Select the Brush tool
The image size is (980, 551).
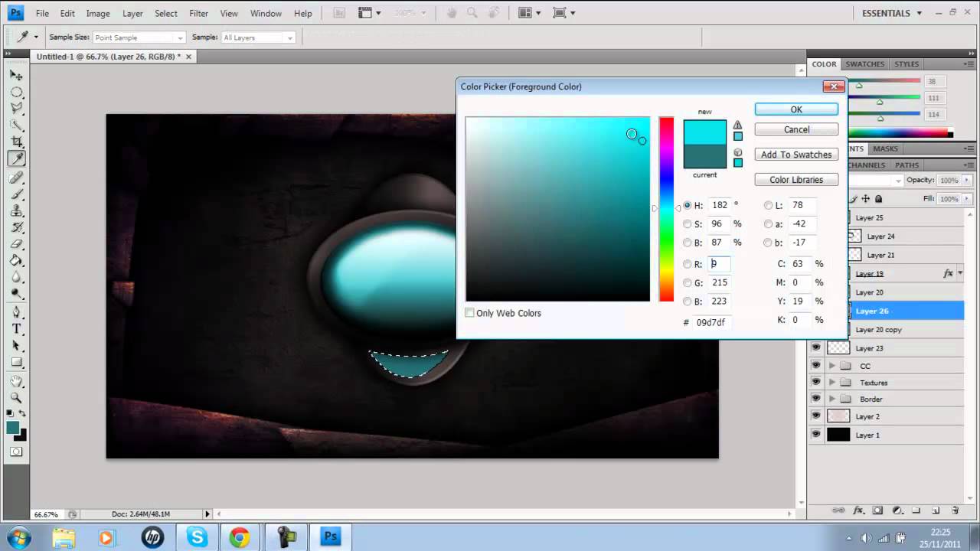click(16, 194)
